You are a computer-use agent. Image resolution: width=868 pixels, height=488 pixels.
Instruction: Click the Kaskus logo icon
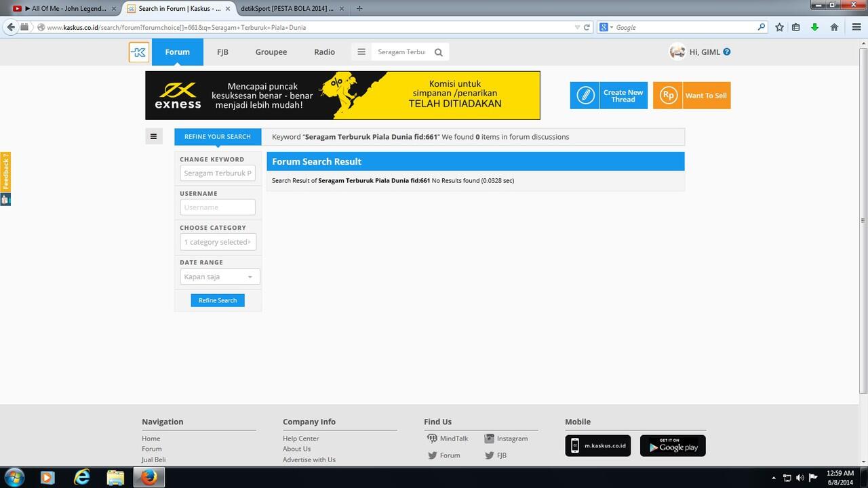(139, 52)
